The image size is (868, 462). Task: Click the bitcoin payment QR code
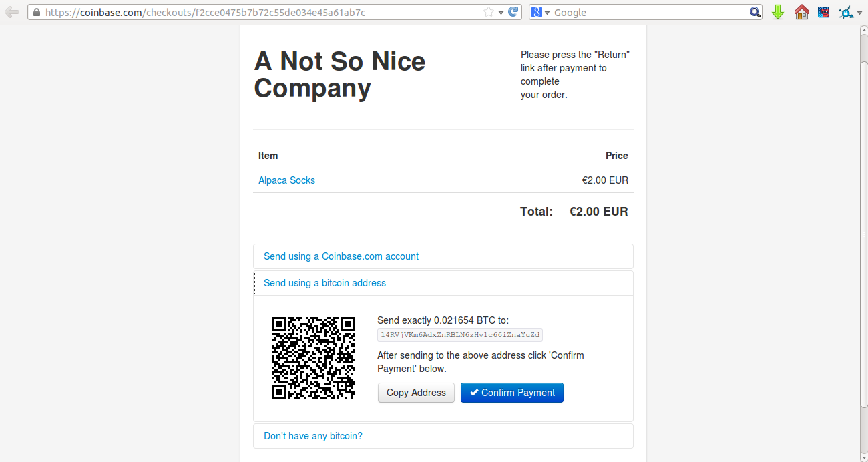314,359
